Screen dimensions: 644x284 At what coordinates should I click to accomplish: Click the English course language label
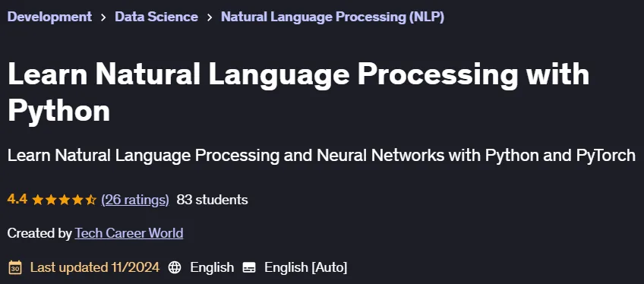[212, 267]
